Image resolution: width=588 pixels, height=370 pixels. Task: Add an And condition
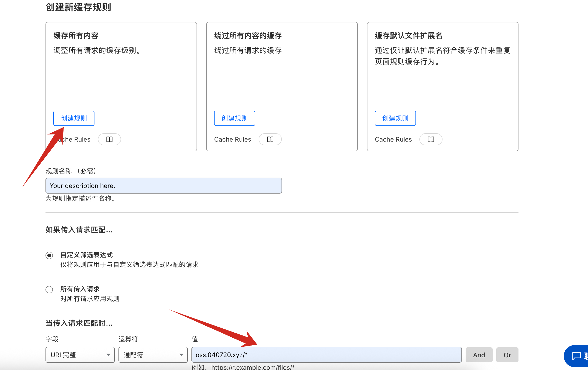(479, 355)
